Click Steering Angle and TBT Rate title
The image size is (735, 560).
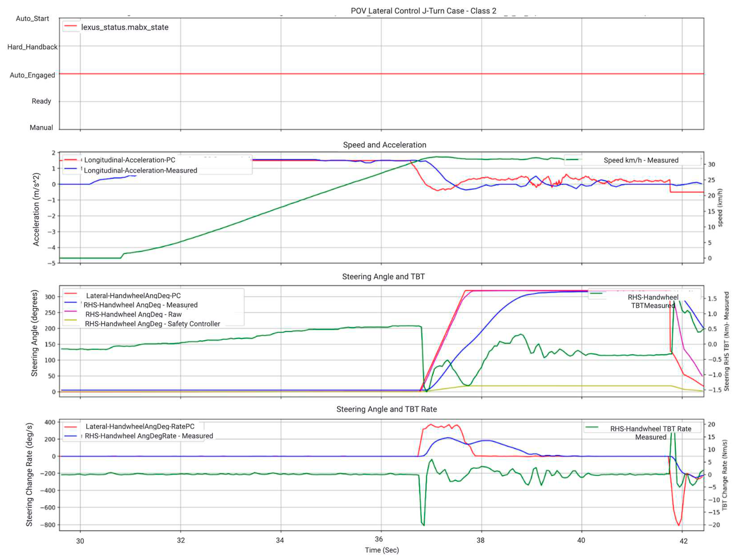386,409
